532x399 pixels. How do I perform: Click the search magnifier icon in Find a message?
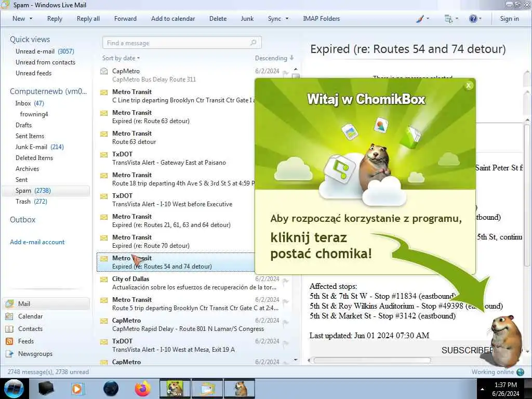point(253,43)
